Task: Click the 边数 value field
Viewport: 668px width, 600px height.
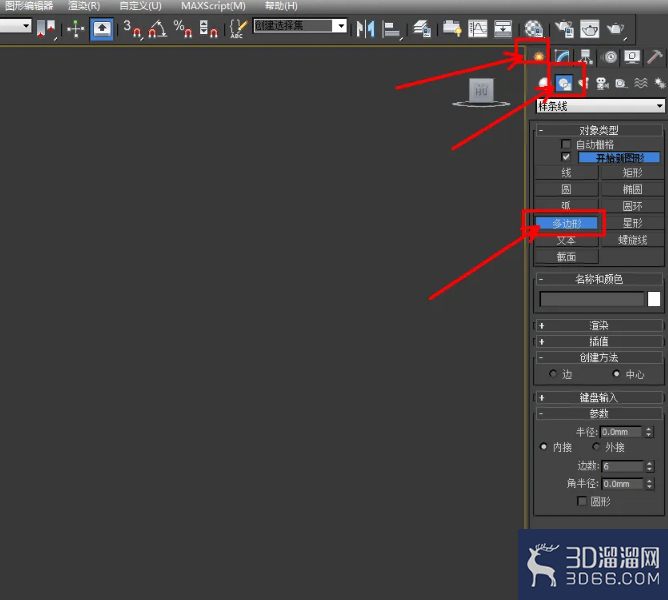Action: (622, 467)
